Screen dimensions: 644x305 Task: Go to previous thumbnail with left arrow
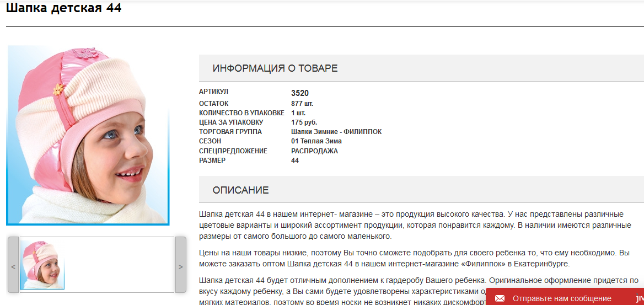point(13,265)
